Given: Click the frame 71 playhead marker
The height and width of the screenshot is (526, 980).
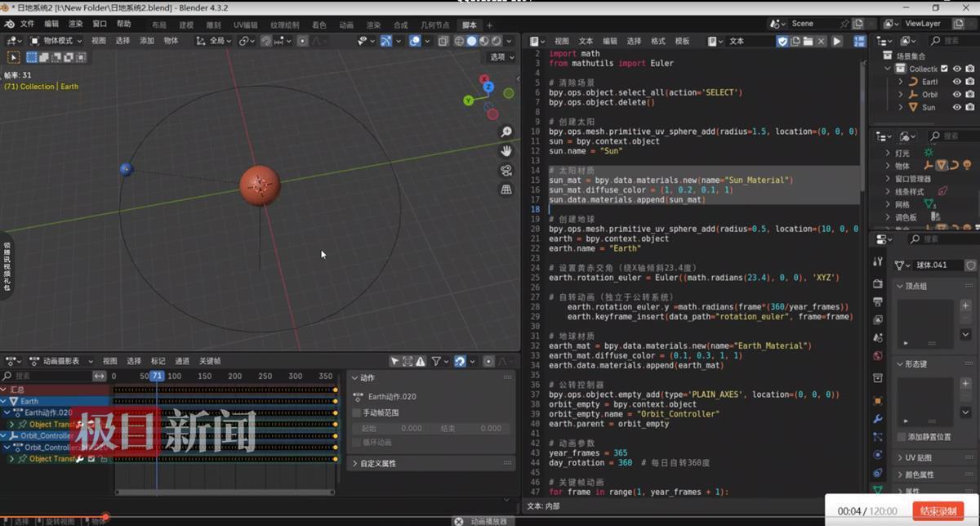Looking at the screenshot, I should (156, 376).
